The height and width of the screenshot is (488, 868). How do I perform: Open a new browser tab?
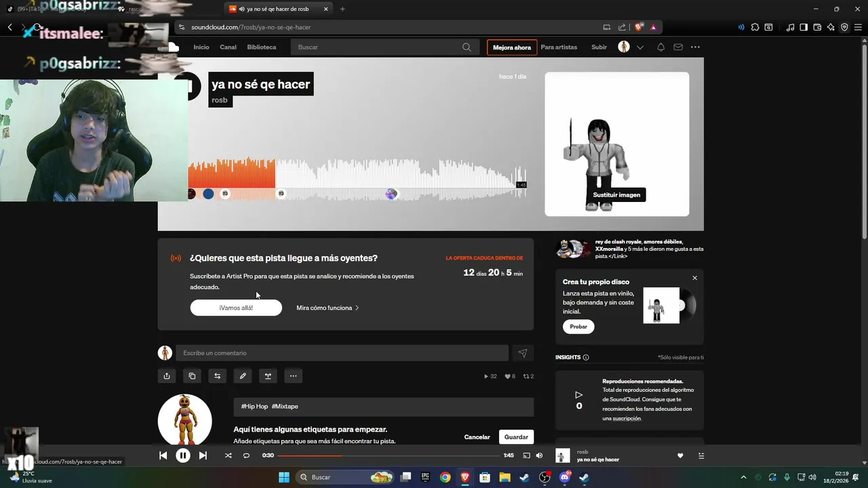(x=342, y=9)
